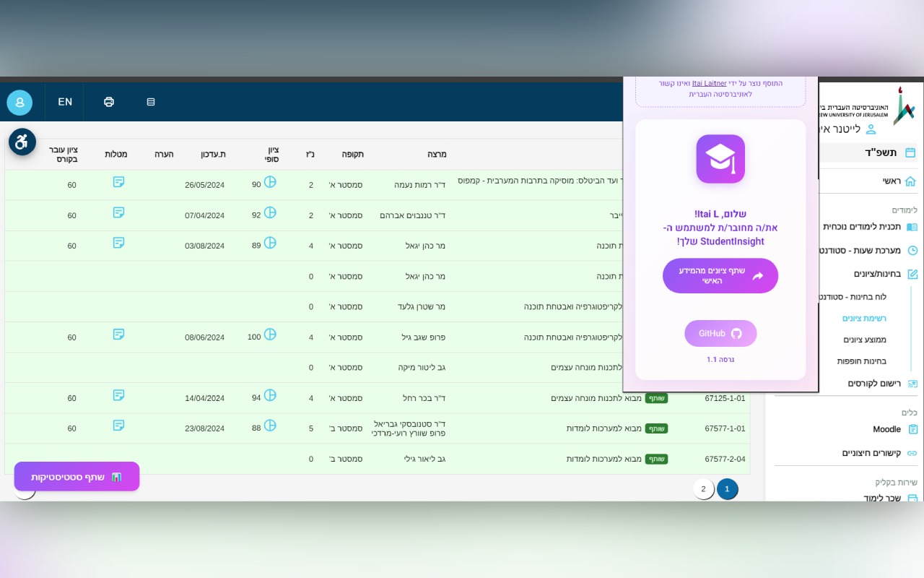
Task: Show grade distribution chart next to grade 94
Action: [270, 394]
